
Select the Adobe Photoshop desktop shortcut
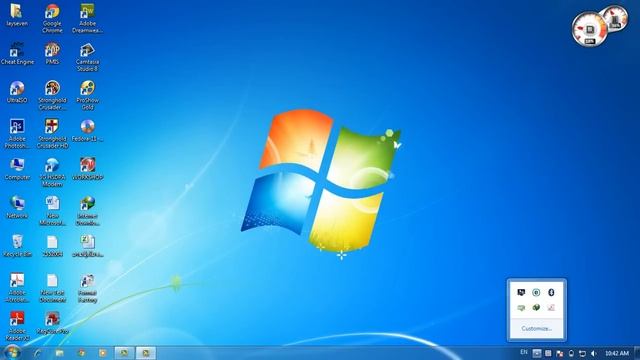tap(17, 134)
